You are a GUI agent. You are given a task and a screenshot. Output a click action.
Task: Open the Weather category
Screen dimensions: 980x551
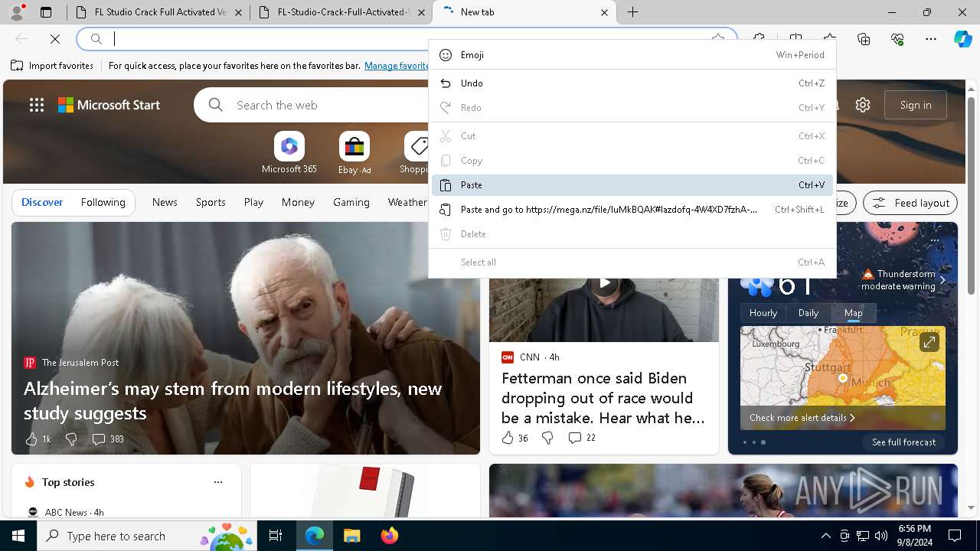tap(407, 203)
